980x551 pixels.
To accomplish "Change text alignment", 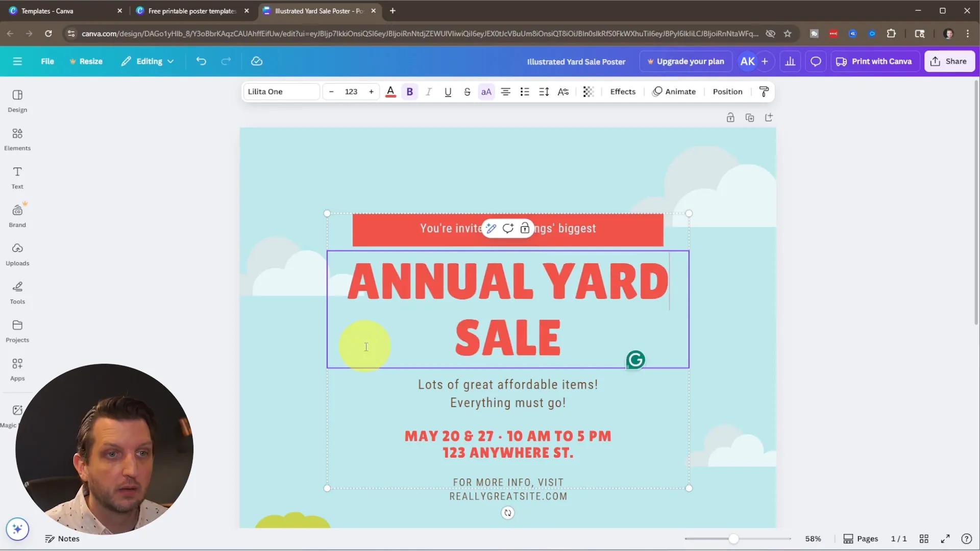I will pos(505,92).
